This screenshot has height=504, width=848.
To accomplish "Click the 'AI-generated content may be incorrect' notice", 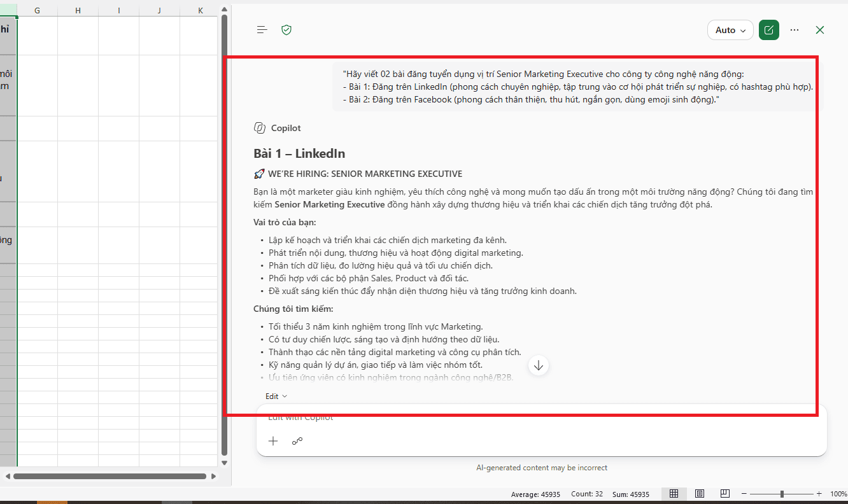I will pos(542,468).
